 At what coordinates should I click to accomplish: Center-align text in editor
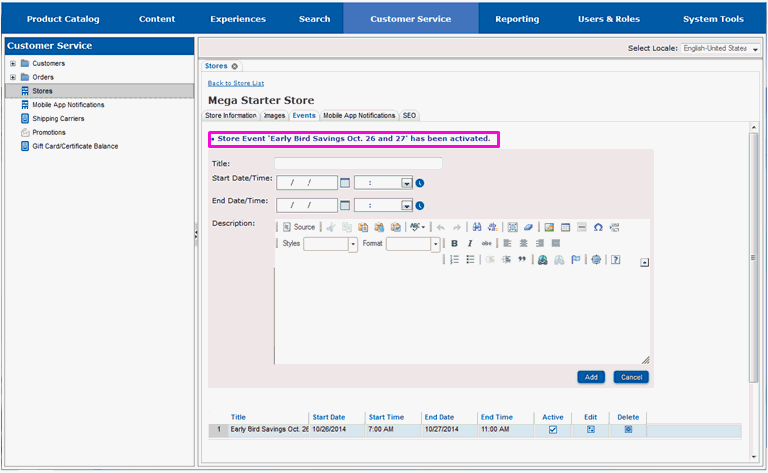pyautogui.click(x=524, y=243)
